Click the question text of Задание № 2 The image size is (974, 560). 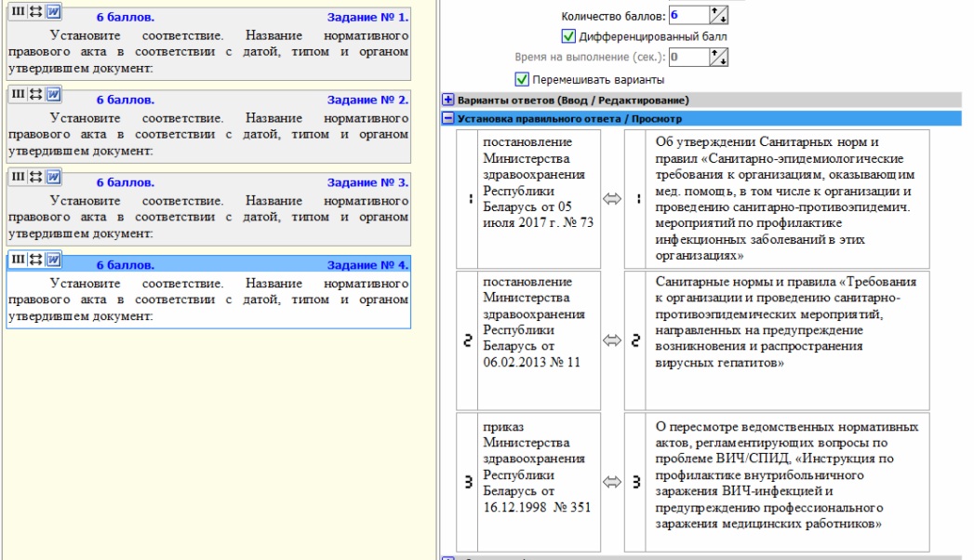pos(208,135)
